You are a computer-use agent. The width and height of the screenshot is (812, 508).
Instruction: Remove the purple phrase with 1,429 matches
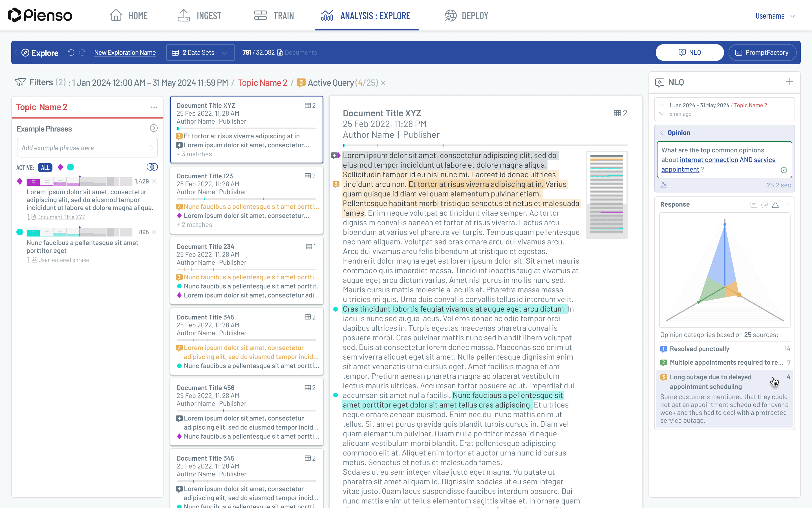coord(154,181)
